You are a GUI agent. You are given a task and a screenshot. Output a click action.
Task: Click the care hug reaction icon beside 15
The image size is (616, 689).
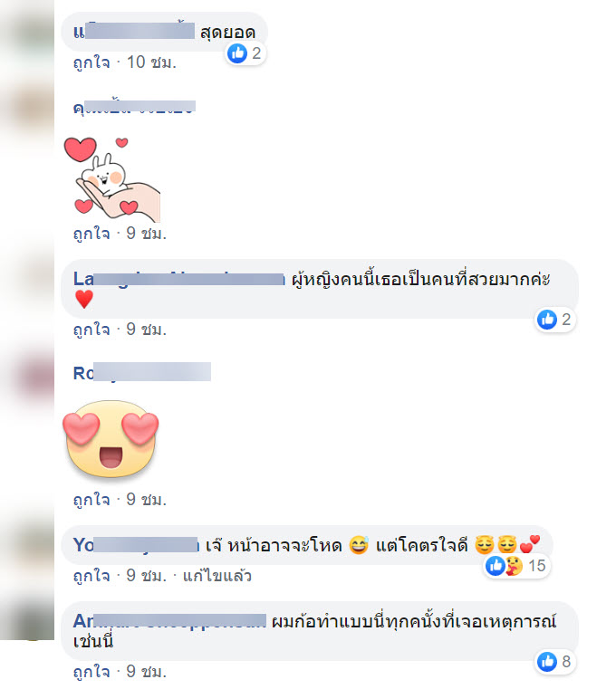(x=513, y=566)
